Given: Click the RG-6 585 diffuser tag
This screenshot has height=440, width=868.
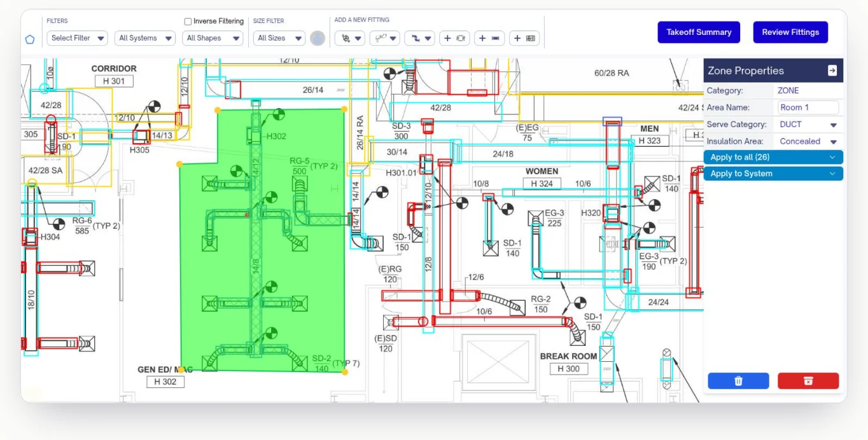Looking at the screenshot, I should tap(82, 226).
